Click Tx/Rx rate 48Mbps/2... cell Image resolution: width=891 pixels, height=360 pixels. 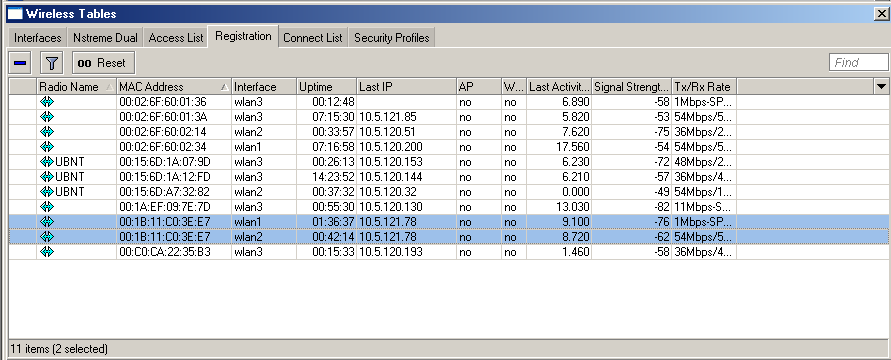click(x=703, y=162)
